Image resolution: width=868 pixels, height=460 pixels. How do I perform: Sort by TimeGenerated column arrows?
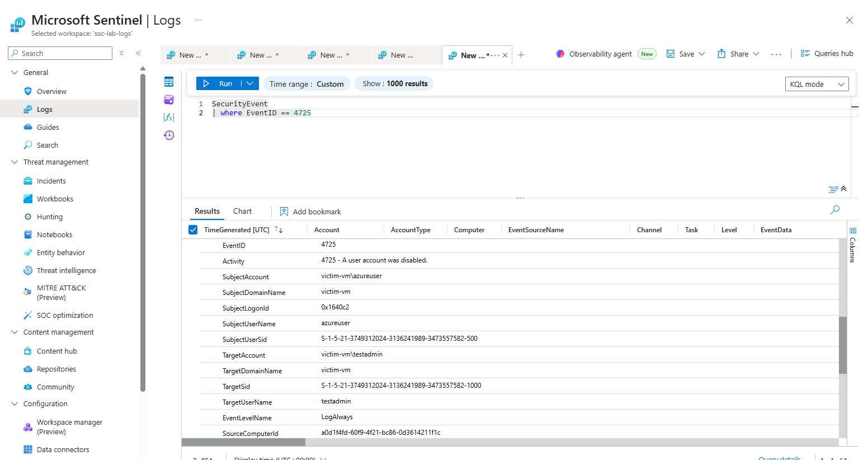(x=279, y=230)
